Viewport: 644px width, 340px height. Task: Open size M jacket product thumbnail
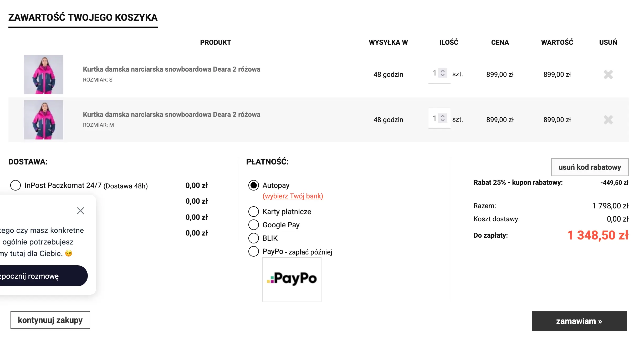point(44,120)
